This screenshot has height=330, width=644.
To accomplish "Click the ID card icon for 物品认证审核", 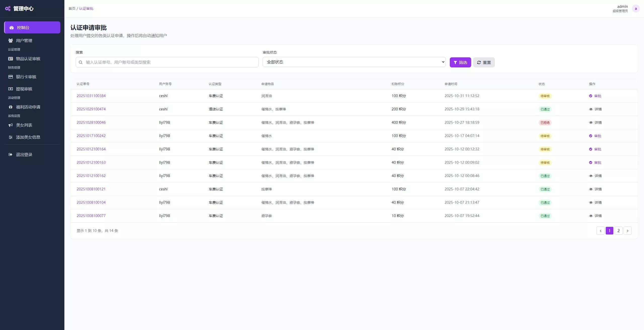I will click(11, 59).
